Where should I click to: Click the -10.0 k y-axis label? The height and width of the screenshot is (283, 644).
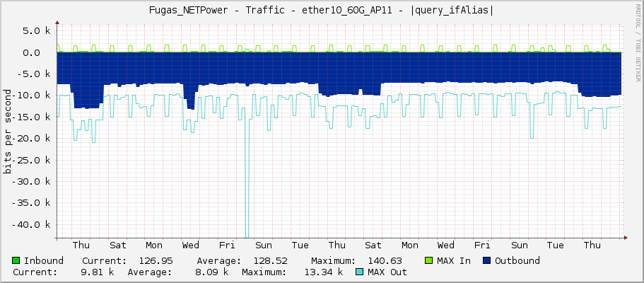point(30,96)
